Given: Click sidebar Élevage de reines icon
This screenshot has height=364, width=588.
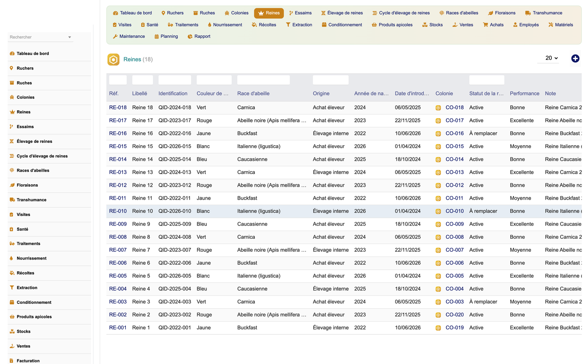Looking at the screenshot, I should point(11,141).
